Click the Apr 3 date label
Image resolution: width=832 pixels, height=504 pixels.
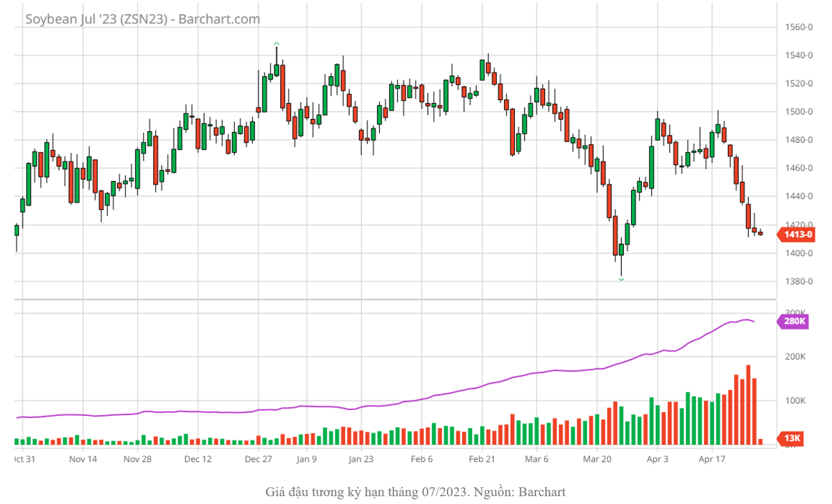658,459
